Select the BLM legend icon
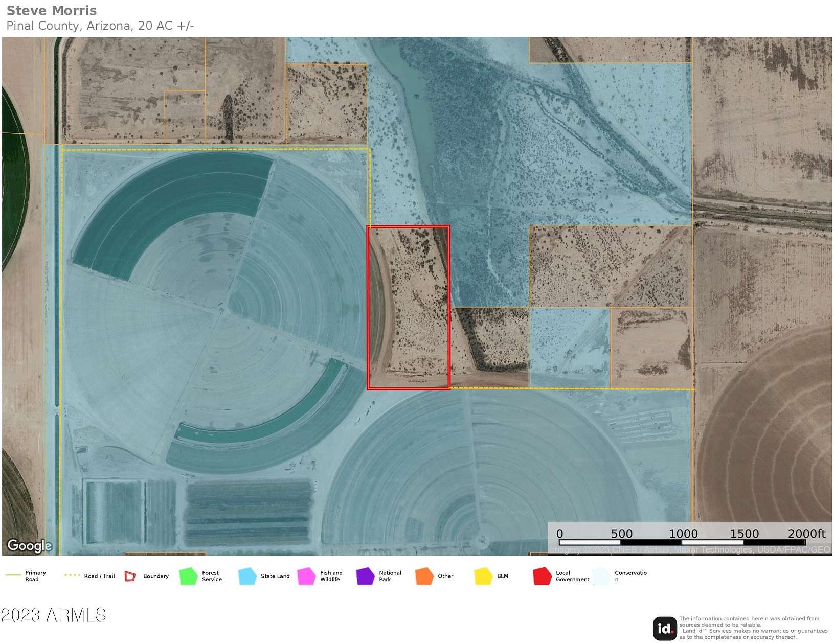Screen dimensions: 834x644 pos(483,576)
